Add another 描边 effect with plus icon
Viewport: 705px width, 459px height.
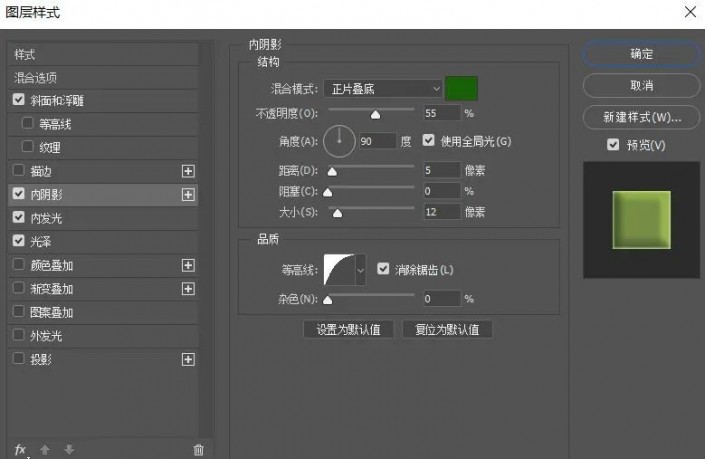tap(188, 171)
